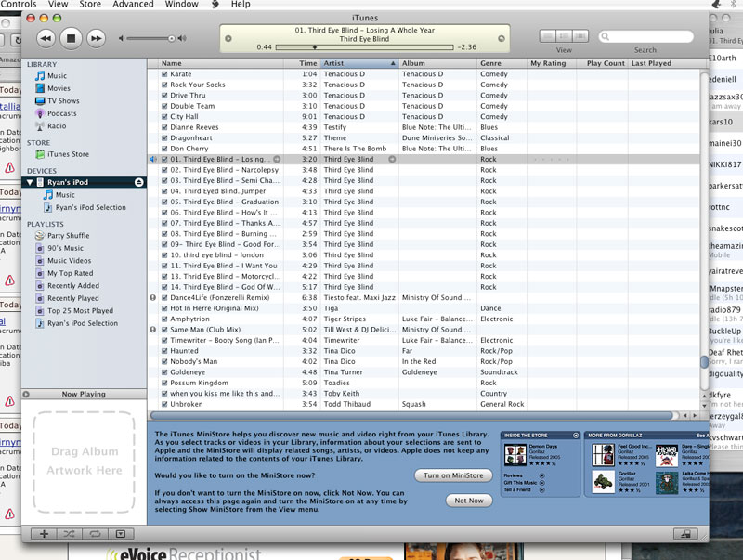Click the search field
The image size is (743, 560).
pos(645,36)
